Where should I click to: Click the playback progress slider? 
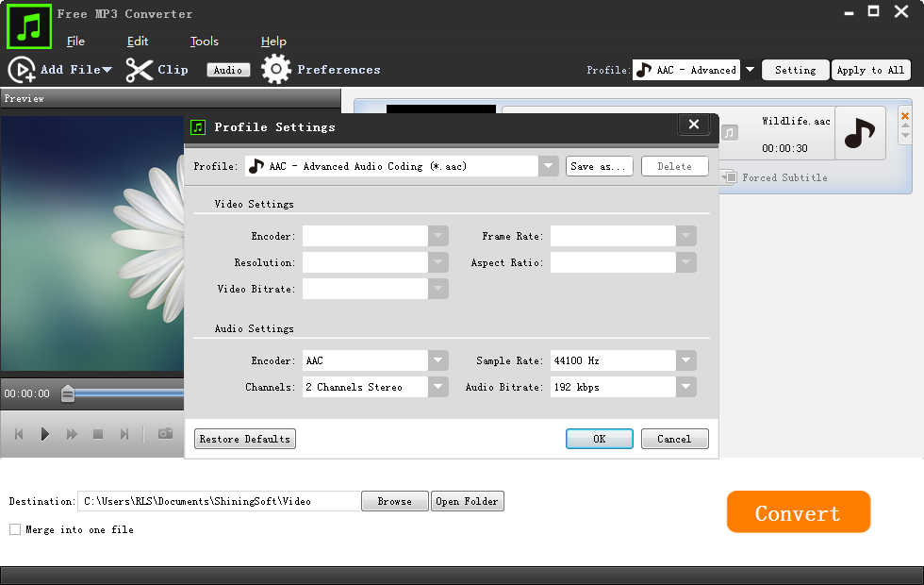click(x=68, y=395)
